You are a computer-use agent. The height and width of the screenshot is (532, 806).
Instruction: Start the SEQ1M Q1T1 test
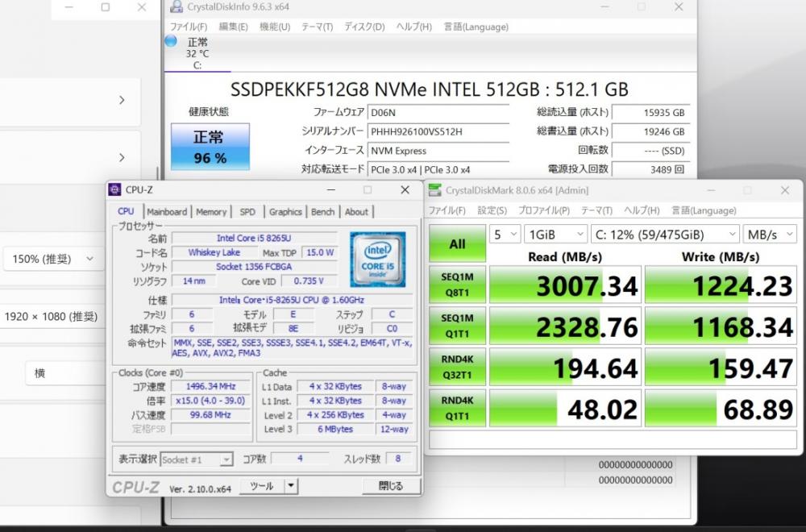pos(457,326)
